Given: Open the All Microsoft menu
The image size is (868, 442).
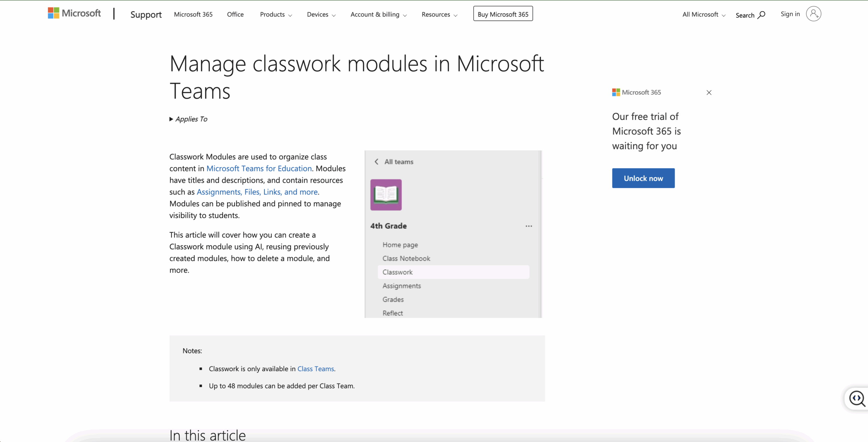Looking at the screenshot, I should (704, 15).
